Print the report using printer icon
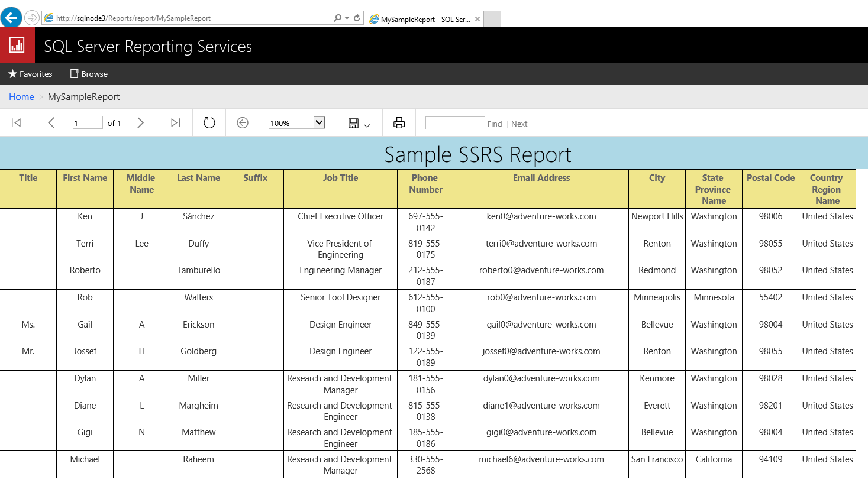868x483 pixels. click(x=399, y=123)
